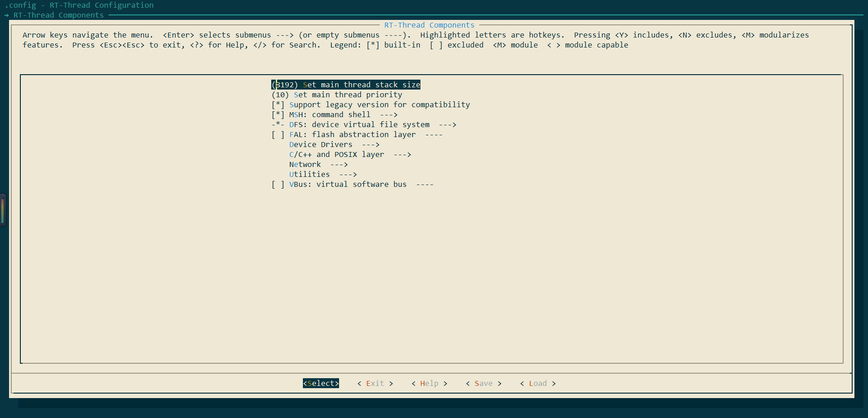Click the C/C++ and POSIX layer arrow
This screenshot has width=868, height=418.
tap(402, 154)
